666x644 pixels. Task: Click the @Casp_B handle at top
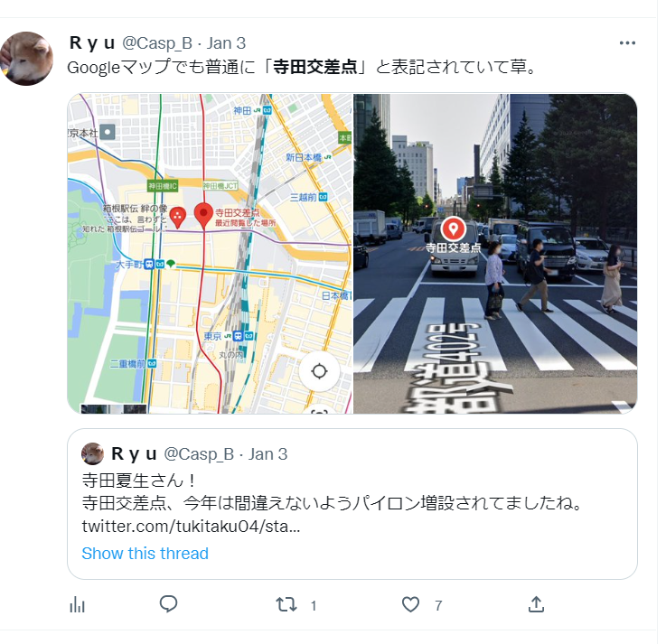pyautogui.click(x=157, y=43)
